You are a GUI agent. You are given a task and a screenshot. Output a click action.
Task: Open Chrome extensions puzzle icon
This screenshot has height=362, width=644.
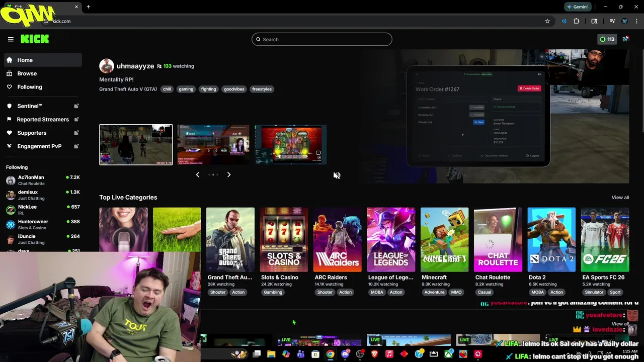tap(577, 21)
